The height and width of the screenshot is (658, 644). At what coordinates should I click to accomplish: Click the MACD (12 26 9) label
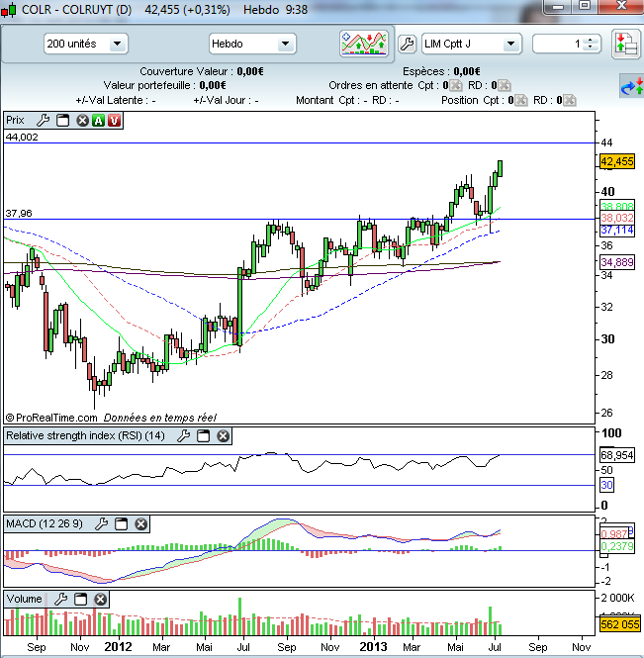[45, 523]
